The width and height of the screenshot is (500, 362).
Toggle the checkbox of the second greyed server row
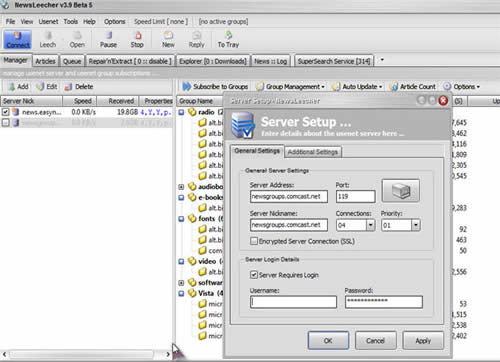[5, 123]
